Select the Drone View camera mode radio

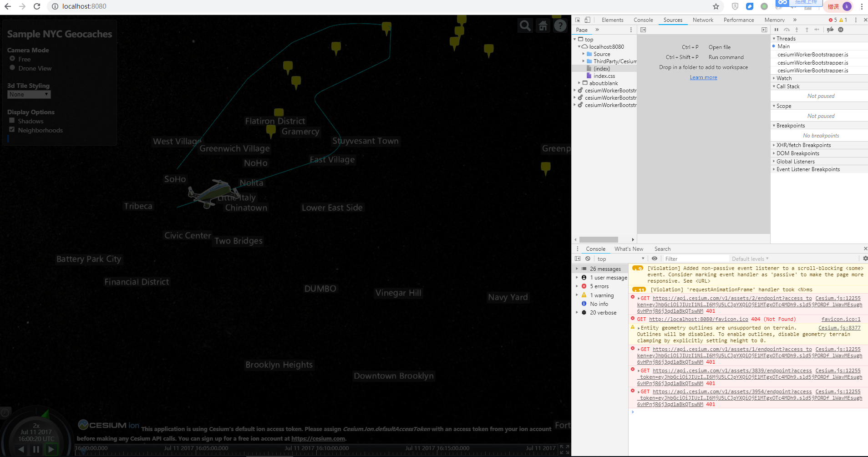tap(12, 68)
